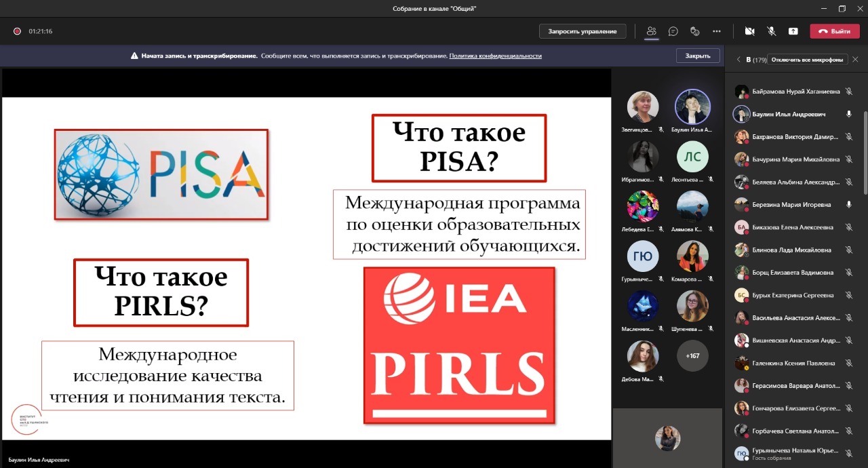The image size is (868, 468).
Task: Toggle the microphone mute button
Action: click(772, 31)
